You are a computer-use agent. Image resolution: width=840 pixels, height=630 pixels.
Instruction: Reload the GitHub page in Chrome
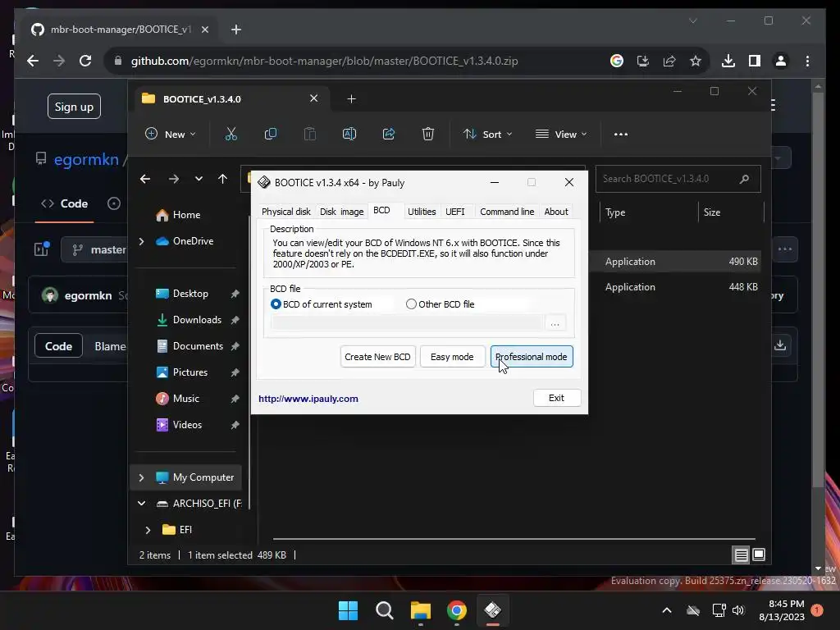pos(85,61)
